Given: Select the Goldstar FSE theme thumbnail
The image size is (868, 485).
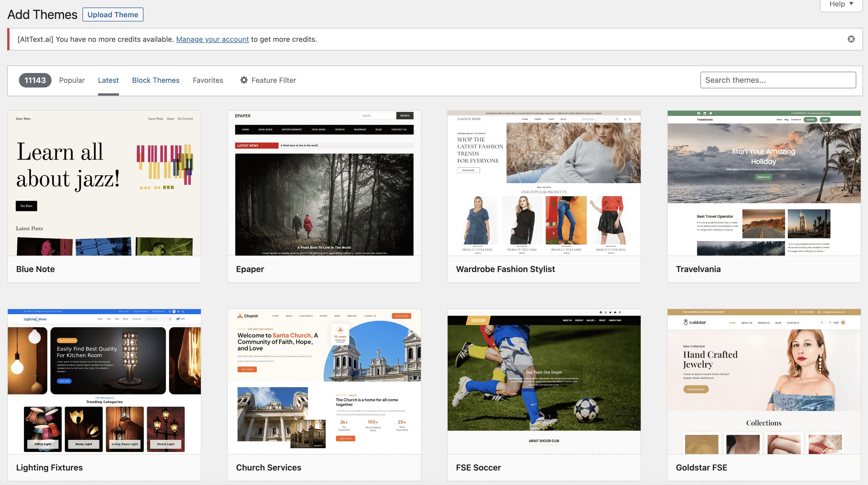Looking at the screenshot, I should click(764, 381).
